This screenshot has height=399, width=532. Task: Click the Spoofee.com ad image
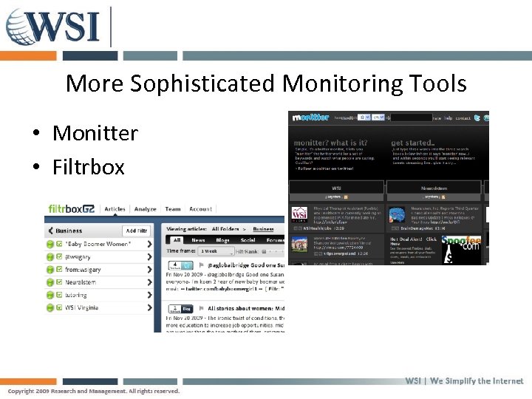461,250
